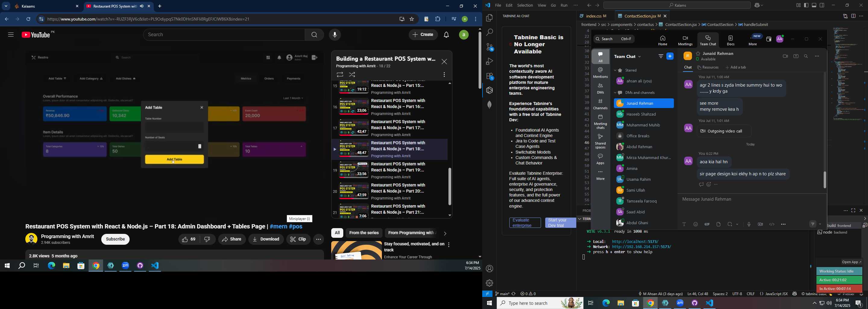The image size is (868, 309).
Task: Click Evaluate enterprise button
Action: coord(525,223)
